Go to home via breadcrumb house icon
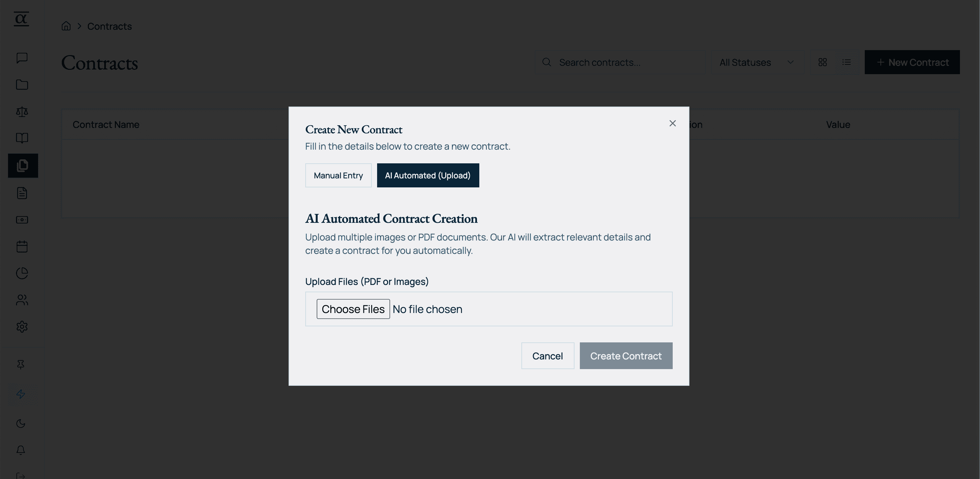This screenshot has width=980, height=479. click(66, 26)
